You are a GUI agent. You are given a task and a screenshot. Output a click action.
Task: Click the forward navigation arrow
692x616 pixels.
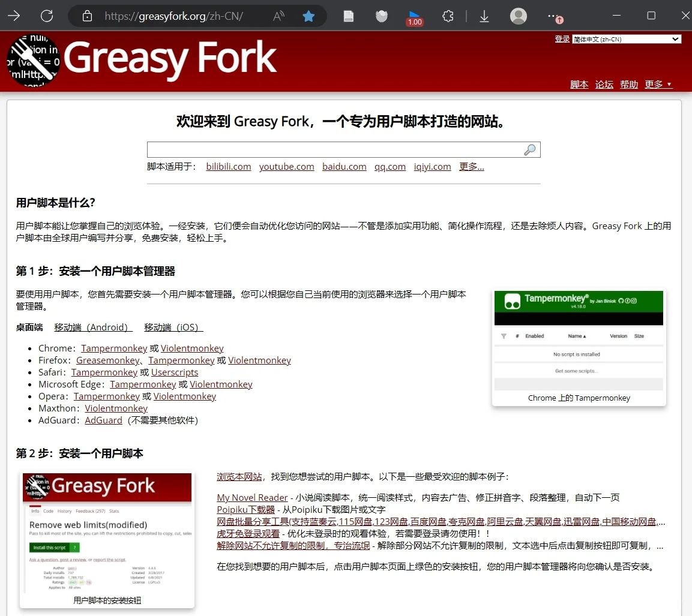pos(13,16)
